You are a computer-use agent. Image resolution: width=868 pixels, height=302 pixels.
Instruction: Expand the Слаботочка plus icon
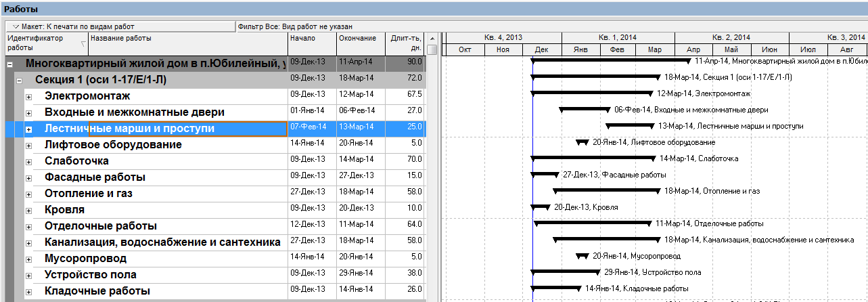[29, 161]
